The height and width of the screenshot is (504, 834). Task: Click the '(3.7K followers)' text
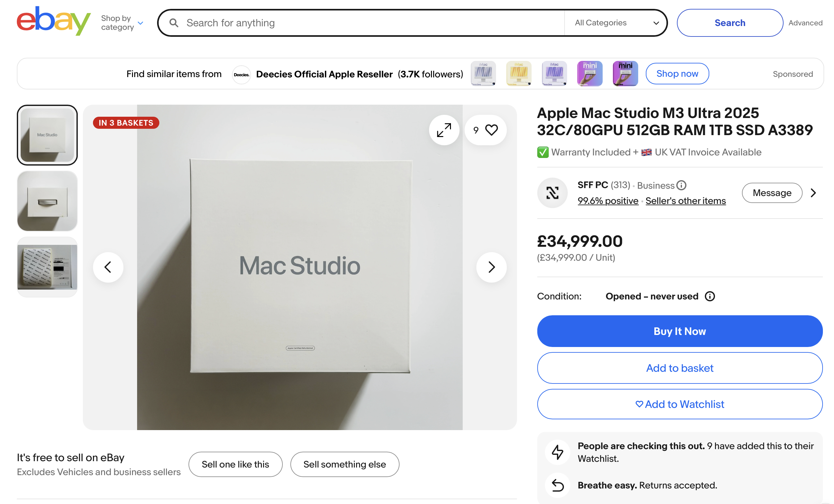pyautogui.click(x=430, y=74)
